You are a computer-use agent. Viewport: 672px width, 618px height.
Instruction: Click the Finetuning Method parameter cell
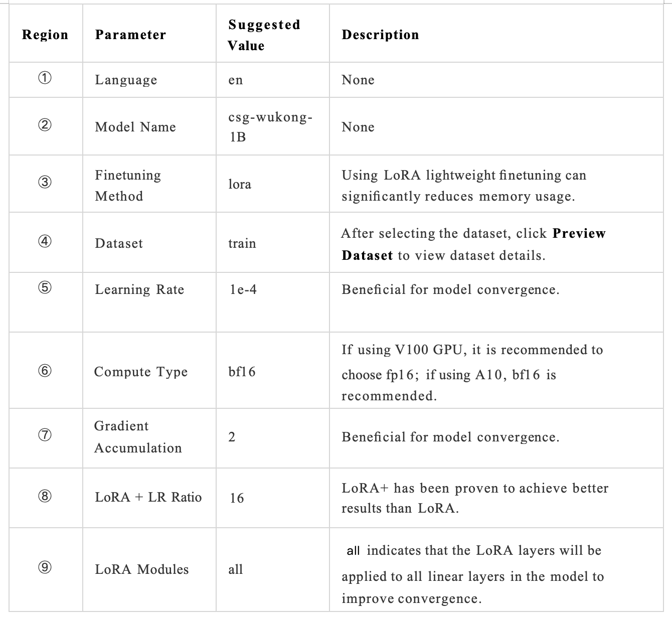(x=128, y=185)
